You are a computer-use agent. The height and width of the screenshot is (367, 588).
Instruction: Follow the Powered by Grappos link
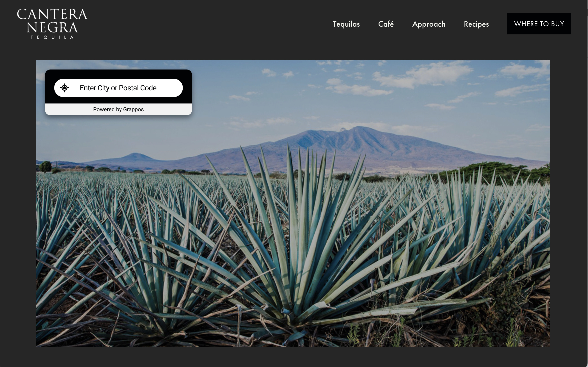pos(118,109)
